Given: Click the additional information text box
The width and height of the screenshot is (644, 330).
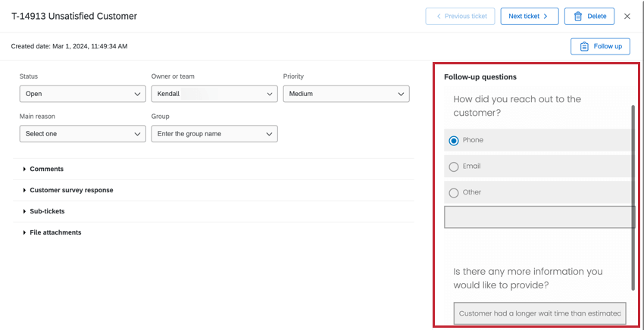Looking at the screenshot, I should pos(539,313).
